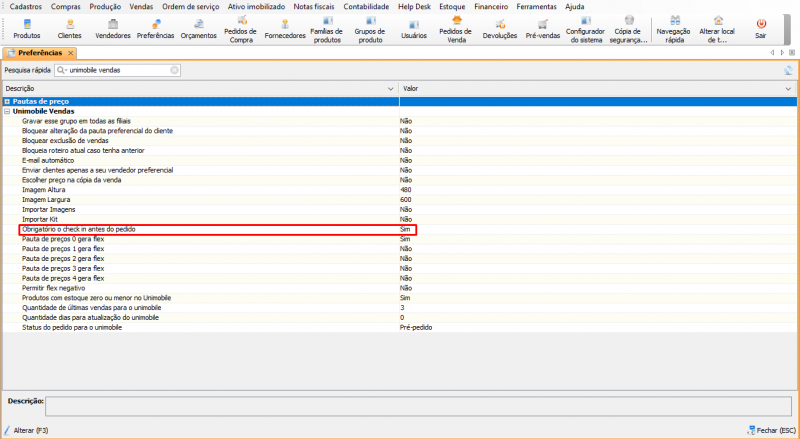Open the Estoque menu
800x439 pixels.
click(x=452, y=7)
